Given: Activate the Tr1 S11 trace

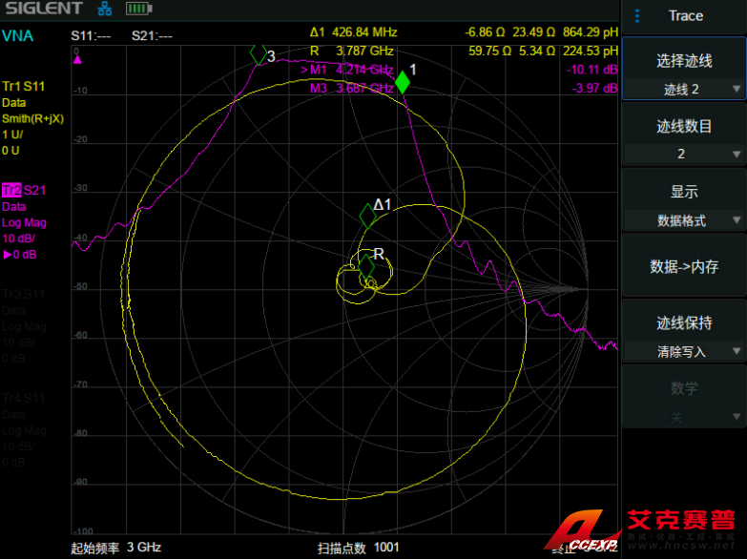Looking at the screenshot, I should pos(24,87).
